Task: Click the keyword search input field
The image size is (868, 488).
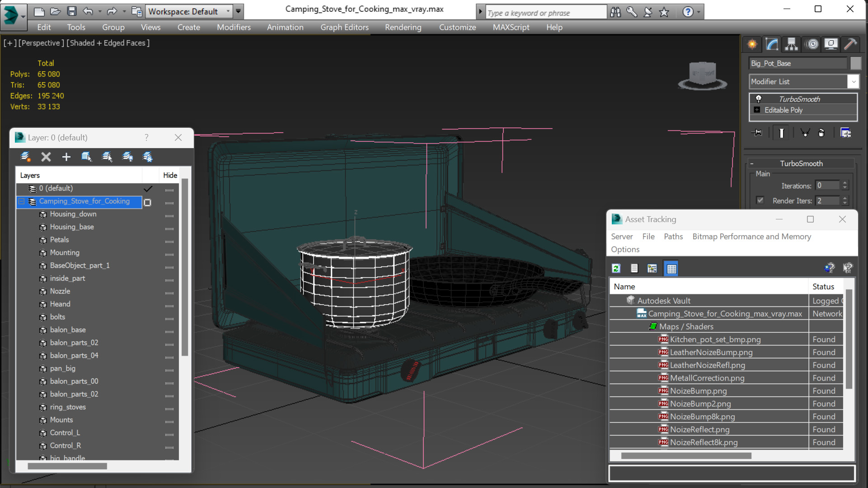Action: pyautogui.click(x=546, y=13)
